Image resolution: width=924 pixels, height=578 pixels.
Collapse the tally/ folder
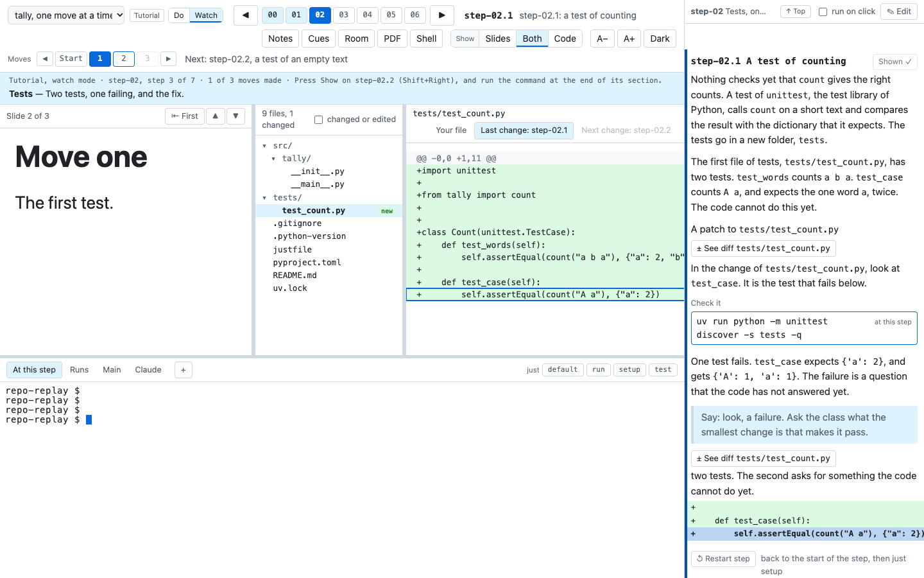click(273, 159)
